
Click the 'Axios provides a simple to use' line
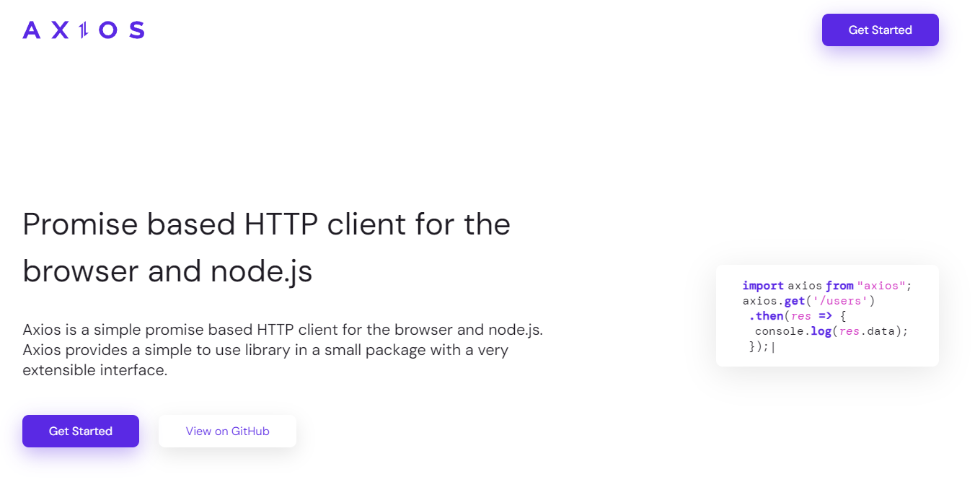click(x=265, y=350)
